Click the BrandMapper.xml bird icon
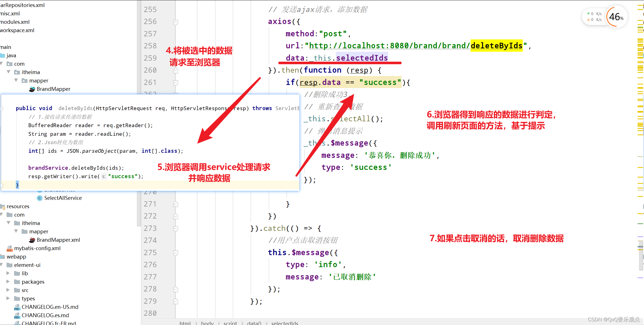The image size is (644, 325). (x=32, y=240)
